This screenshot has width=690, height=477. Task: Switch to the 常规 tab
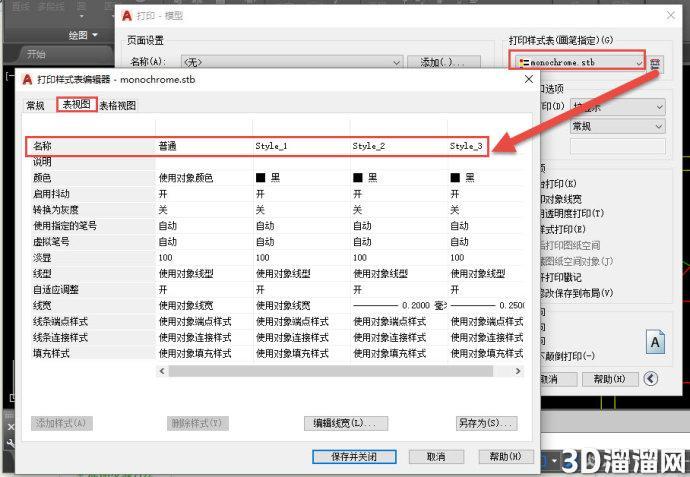coord(35,106)
